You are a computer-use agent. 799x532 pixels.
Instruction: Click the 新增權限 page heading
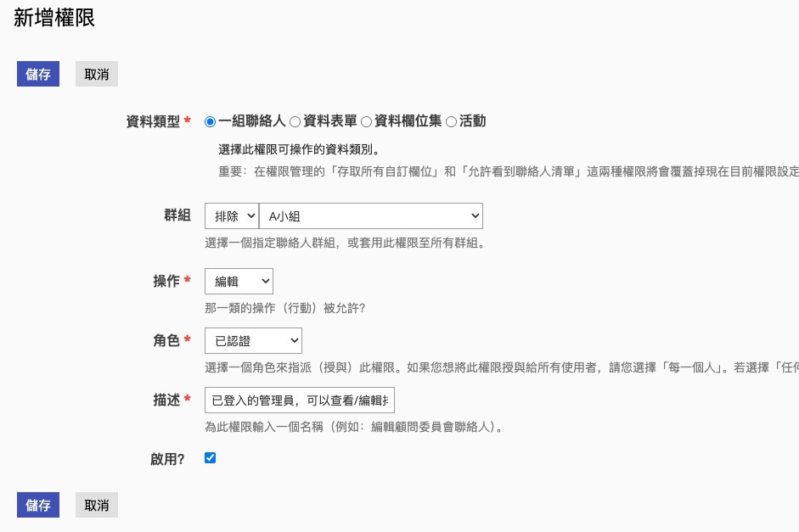54,19
